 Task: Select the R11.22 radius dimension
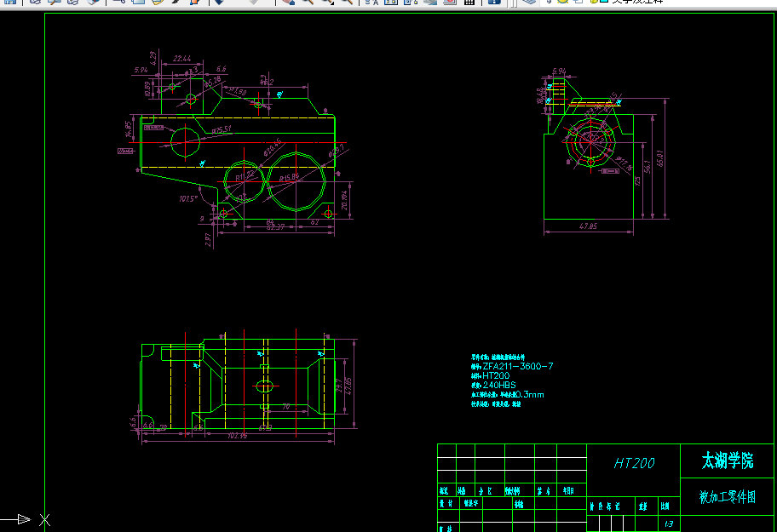[x=245, y=174]
